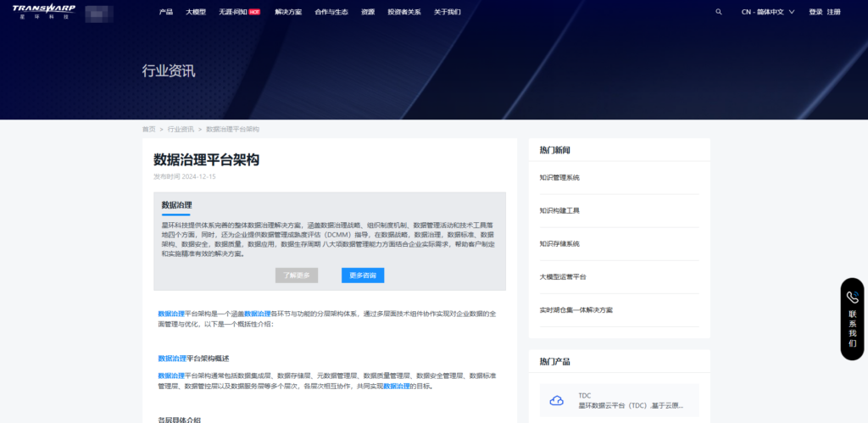The height and width of the screenshot is (423, 868).
Task: Expand the 解决方案 menu
Action: [x=288, y=12]
